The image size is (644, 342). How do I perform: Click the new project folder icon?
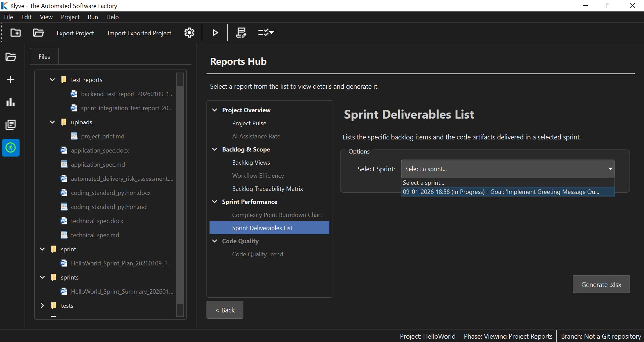(15, 33)
